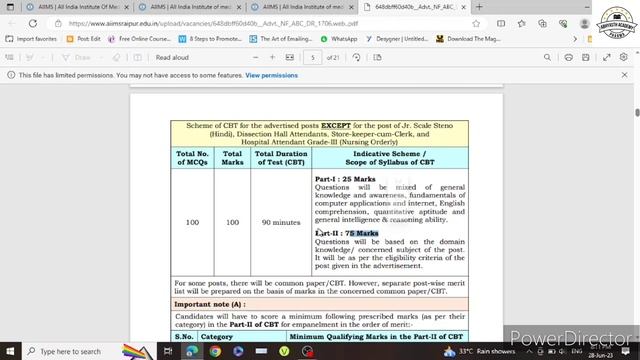
Task: Open WhatsApp bookmark
Action: tap(339, 39)
